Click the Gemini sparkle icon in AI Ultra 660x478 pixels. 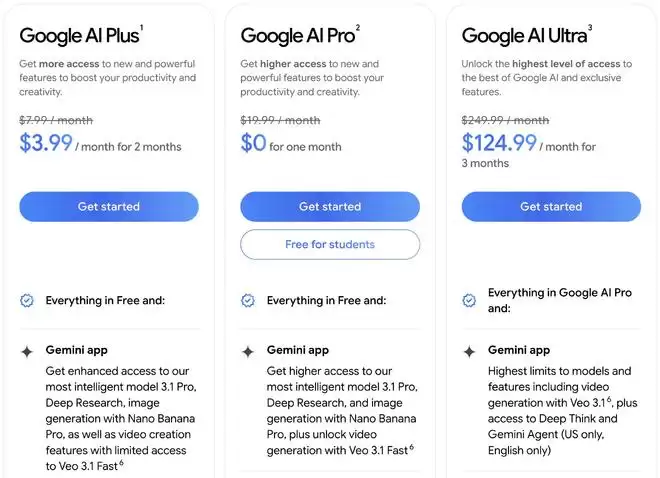[x=469, y=352]
